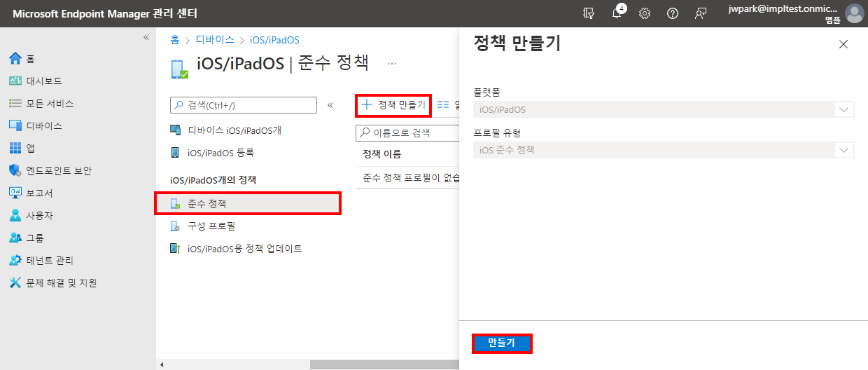Click the dashboard chart icon

(15, 81)
